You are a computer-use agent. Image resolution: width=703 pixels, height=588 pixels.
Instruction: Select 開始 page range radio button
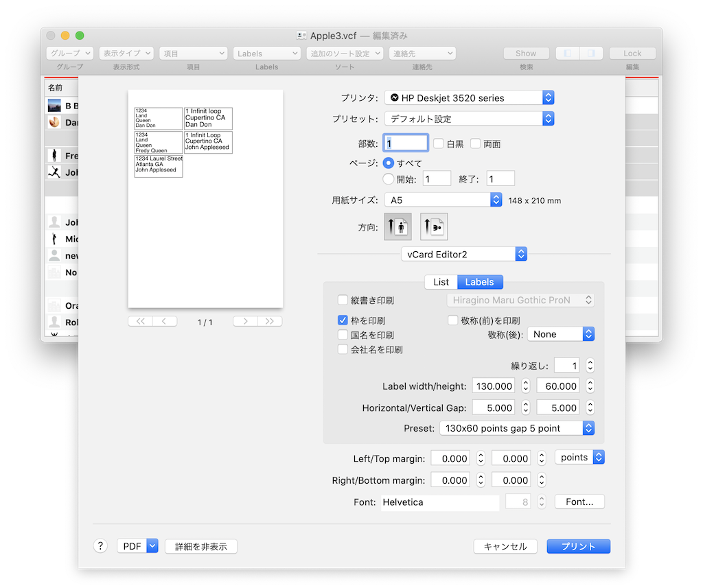[389, 179]
